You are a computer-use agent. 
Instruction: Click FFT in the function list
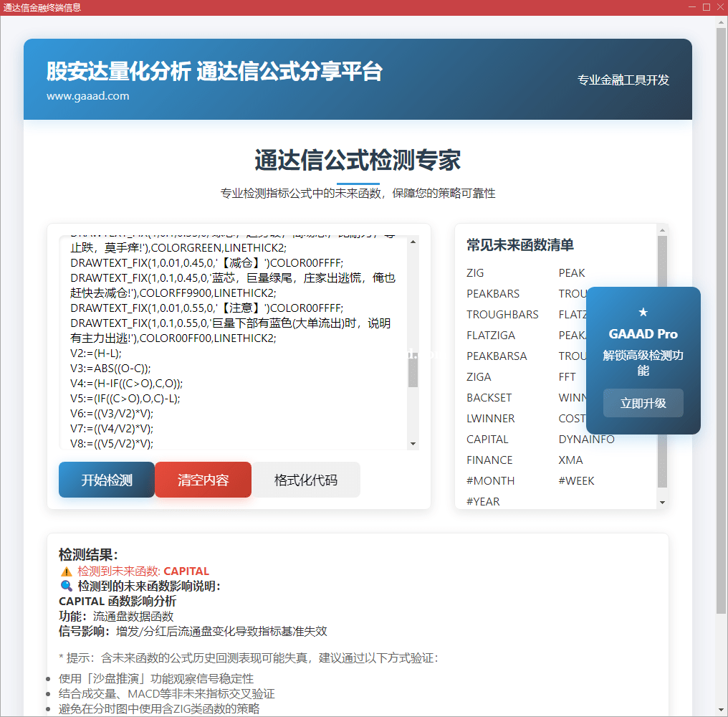click(567, 377)
